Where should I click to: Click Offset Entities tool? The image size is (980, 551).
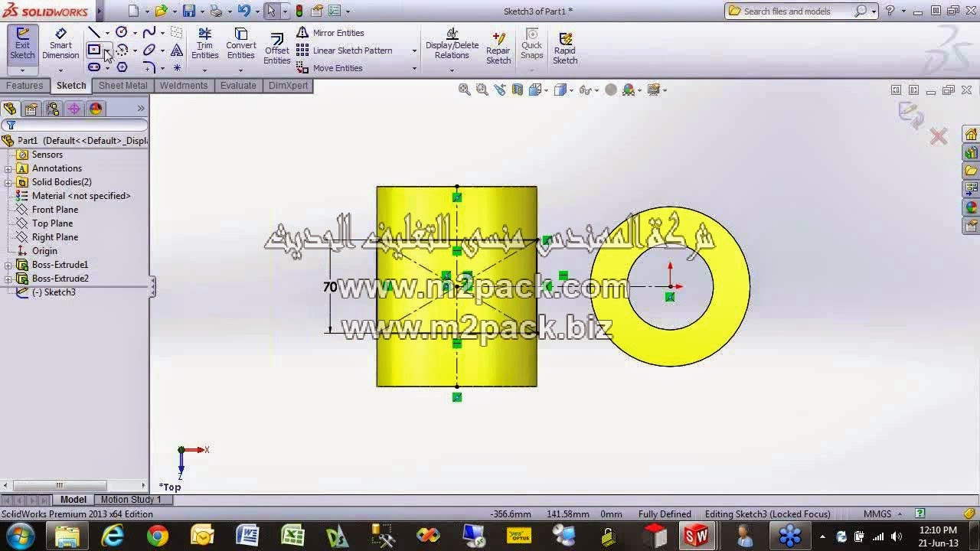[276, 47]
